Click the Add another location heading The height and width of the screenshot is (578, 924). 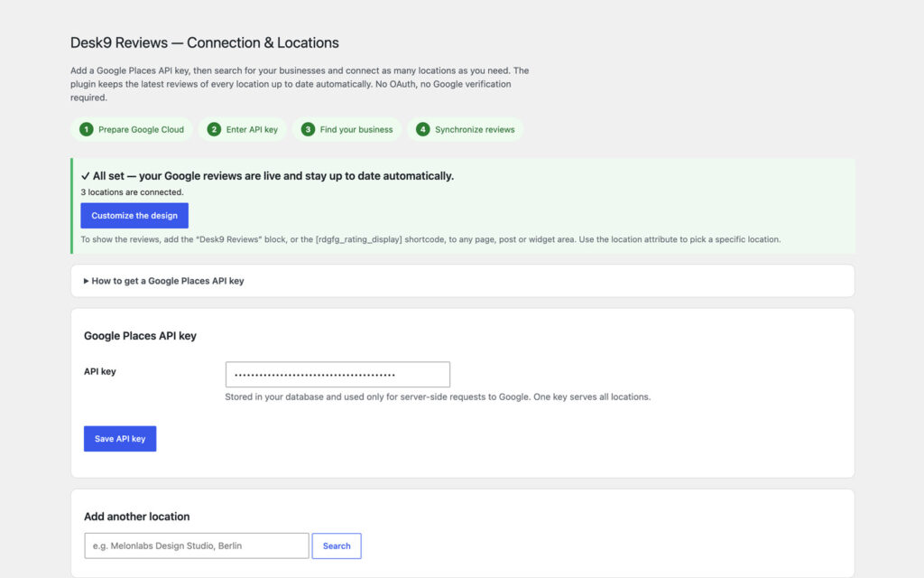pyautogui.click(x=137, y=517)
